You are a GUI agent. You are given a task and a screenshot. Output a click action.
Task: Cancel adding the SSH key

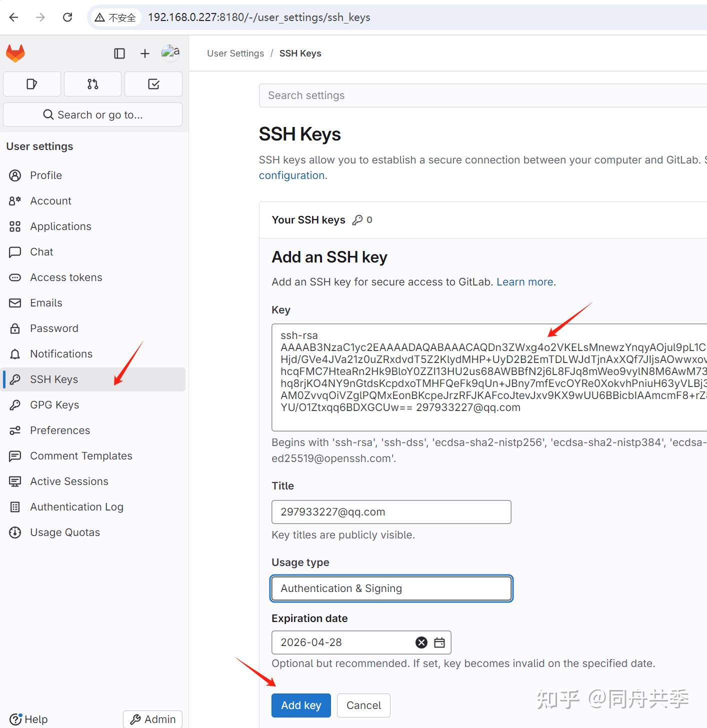click(x=363, y=705)
